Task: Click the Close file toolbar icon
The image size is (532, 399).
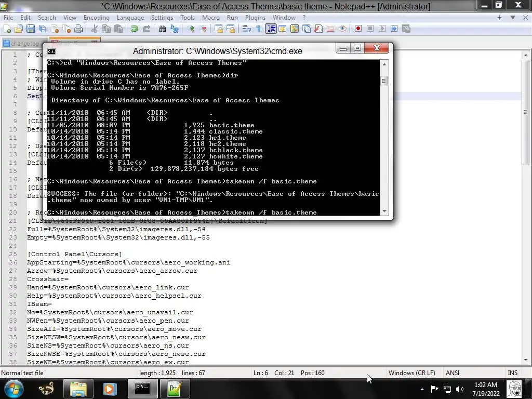Action: [x=55, y=29]
